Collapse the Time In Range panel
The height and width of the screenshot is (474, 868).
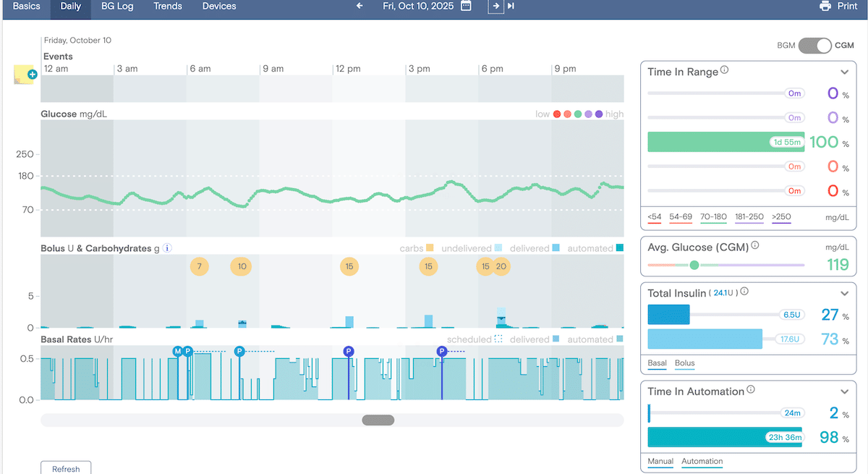pos(844,72)
